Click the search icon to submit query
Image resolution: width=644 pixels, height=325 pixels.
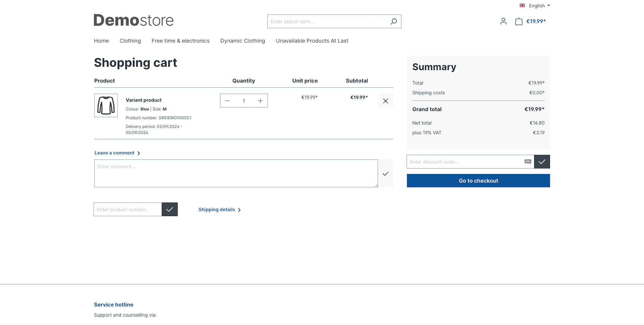click(394, 21)
